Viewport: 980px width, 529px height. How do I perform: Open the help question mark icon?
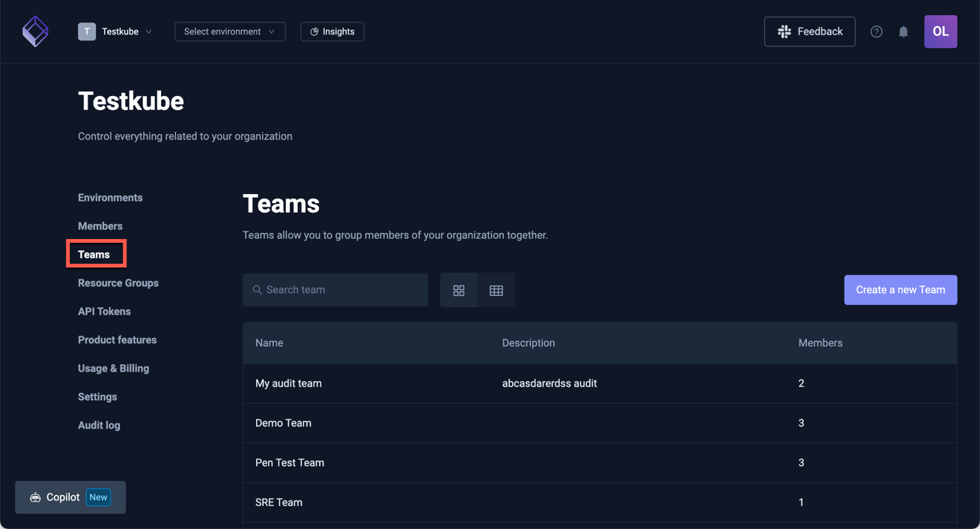coord(876,31)
